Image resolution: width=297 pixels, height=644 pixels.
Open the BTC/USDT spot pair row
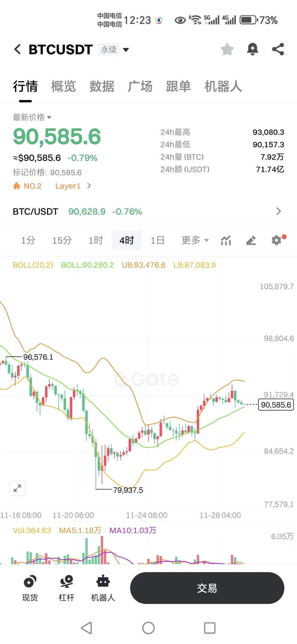(x=148, y=211)
